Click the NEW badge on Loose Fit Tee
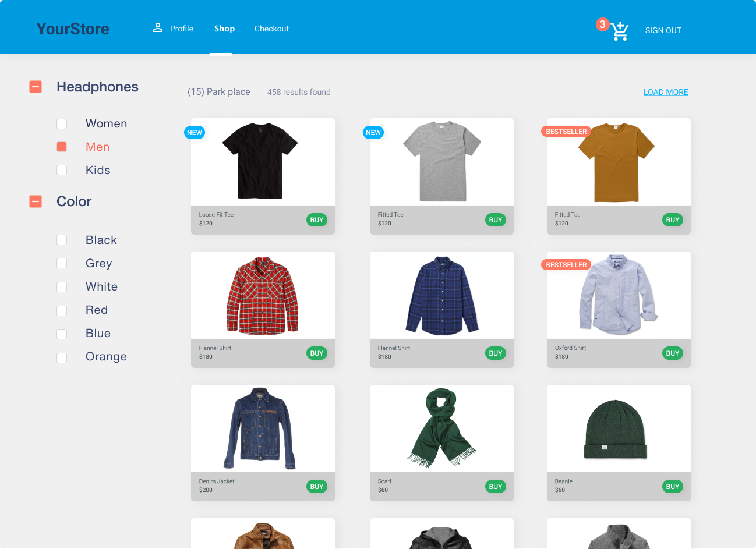 point(195,133)
